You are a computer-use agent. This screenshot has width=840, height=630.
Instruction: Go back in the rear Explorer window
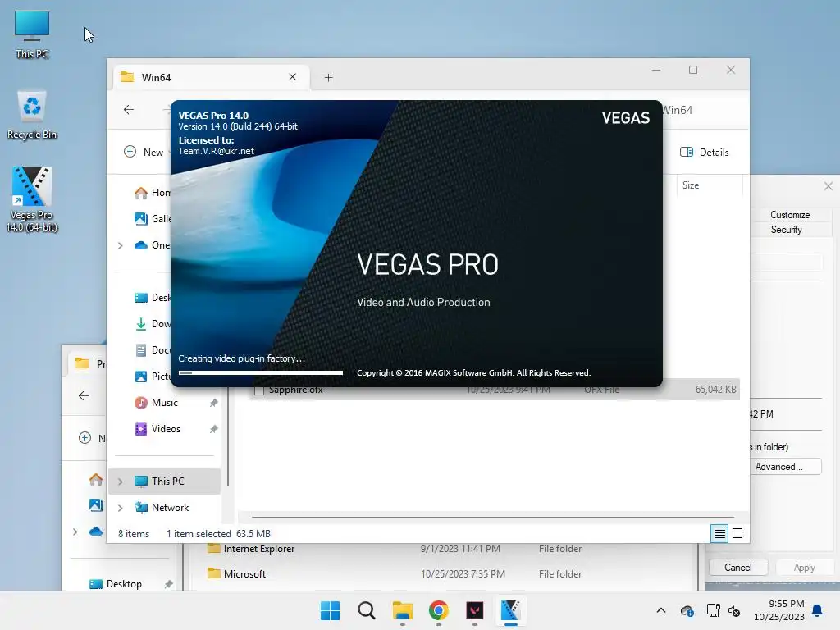click(84, 396)
